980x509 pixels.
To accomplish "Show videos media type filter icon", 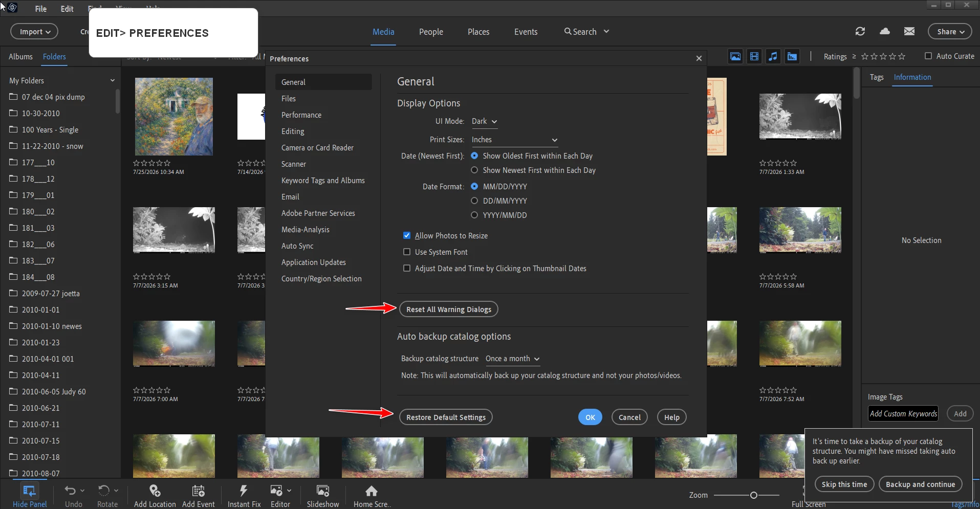I will click(754, 56).
